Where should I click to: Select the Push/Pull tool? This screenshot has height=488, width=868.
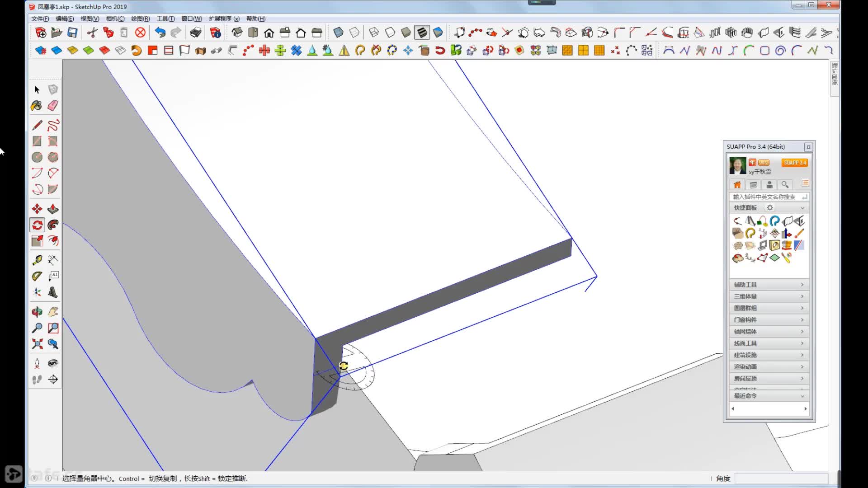click(53, 209)
